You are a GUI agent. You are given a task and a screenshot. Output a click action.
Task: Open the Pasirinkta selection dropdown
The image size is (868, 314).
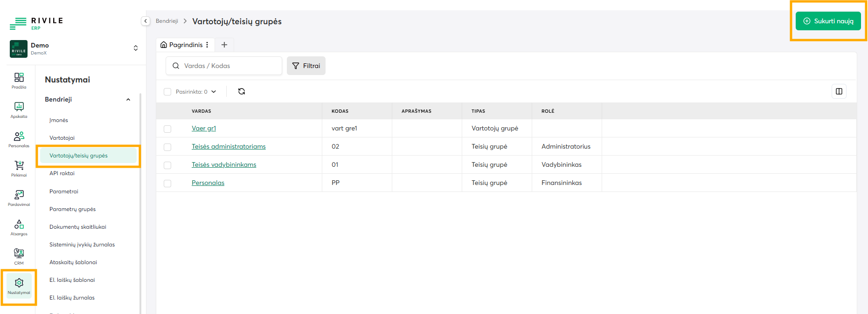click(x=214, y=92)
